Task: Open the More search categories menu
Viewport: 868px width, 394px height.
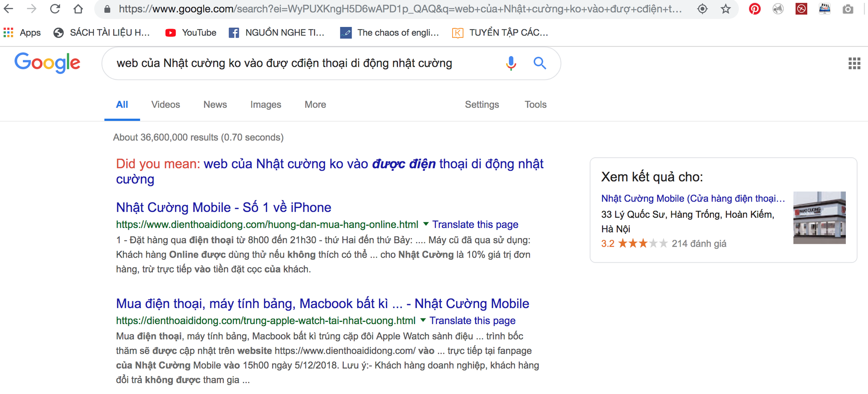Action: (315, 105)
